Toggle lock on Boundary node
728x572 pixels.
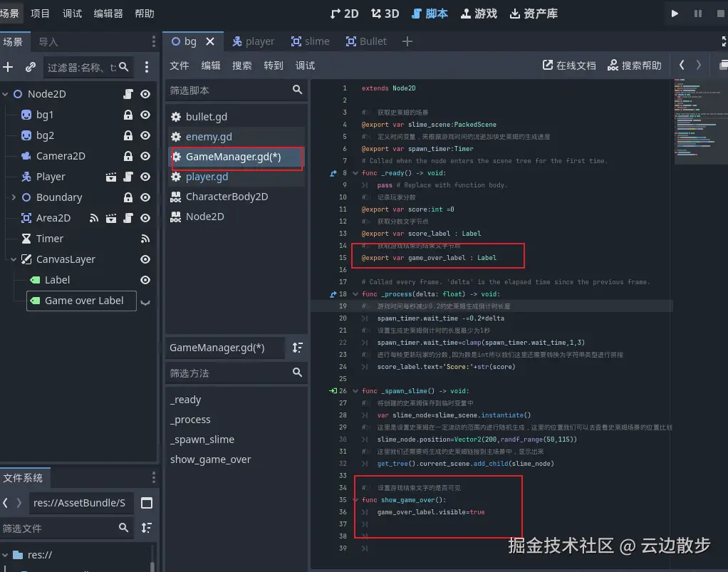[128, 197]
